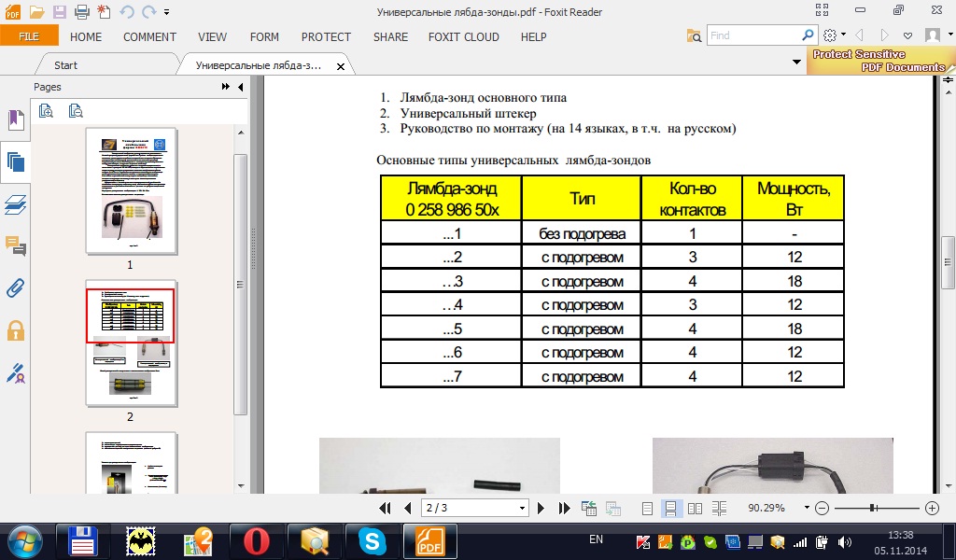Click the Open folder icon
Screen dimensions: 956x560
[36, 12]
